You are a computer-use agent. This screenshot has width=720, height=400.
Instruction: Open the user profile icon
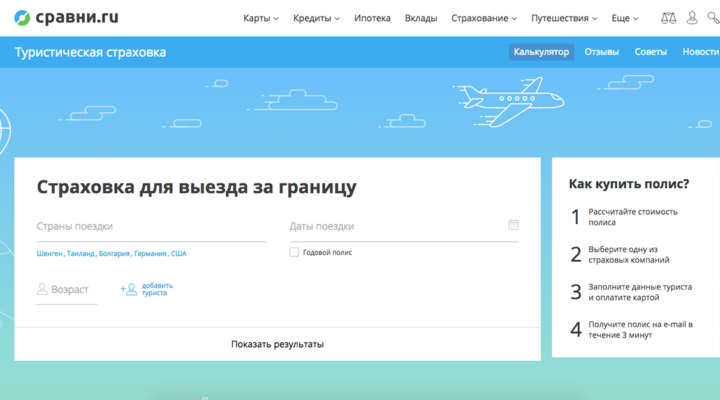[x=692, y=18]
